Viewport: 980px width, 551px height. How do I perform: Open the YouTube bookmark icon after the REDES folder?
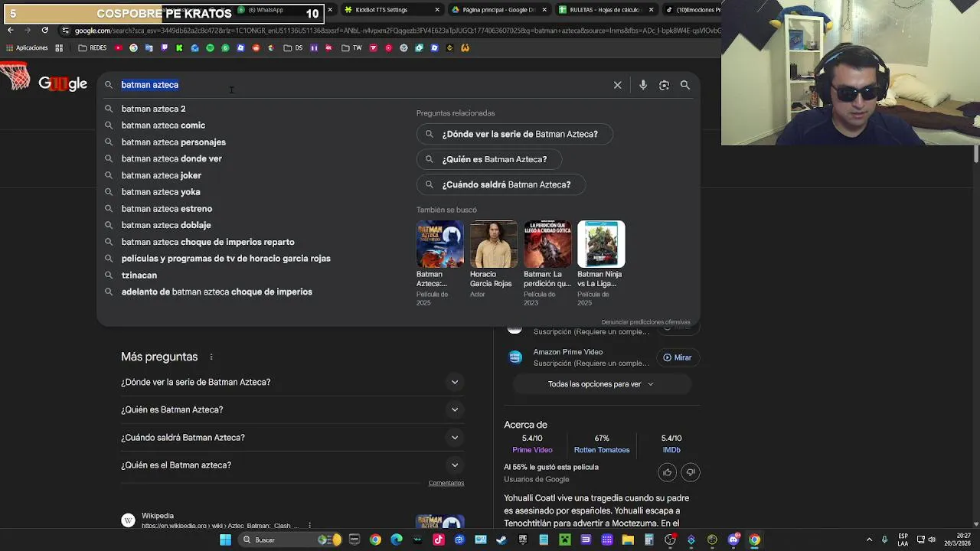coord(118,47)
